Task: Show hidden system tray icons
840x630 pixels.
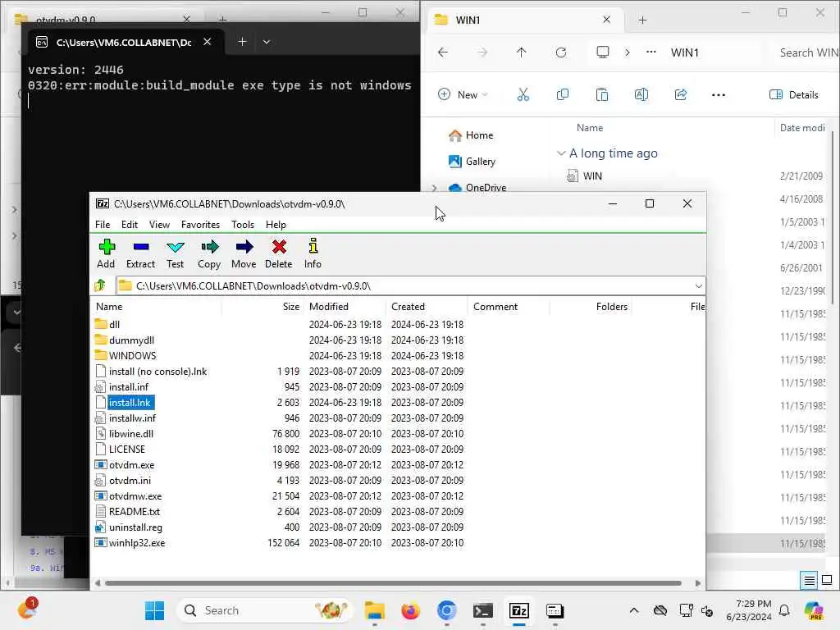Action: click(x=634, y=610)
